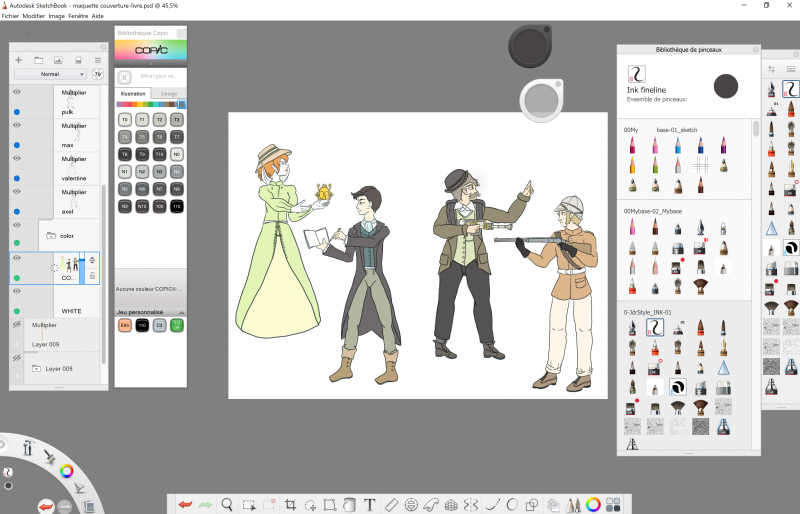Click the add image layer icon
800x514 pixels.
[58, 60]
